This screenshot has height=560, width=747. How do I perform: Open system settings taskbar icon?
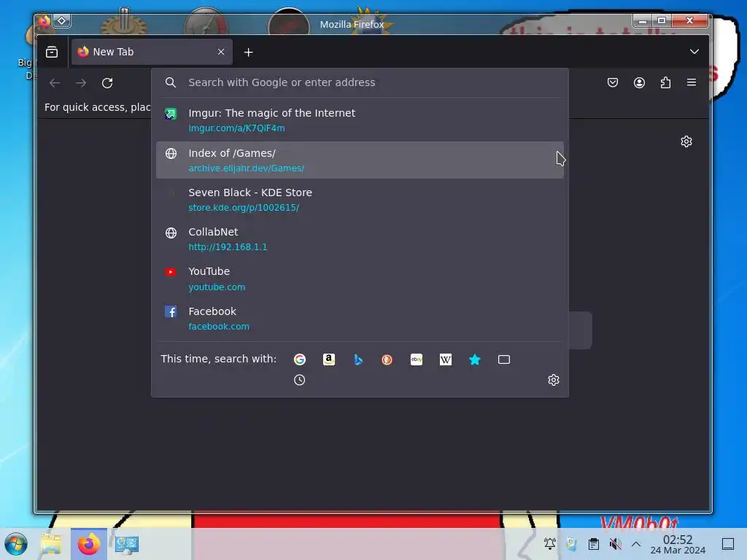point(127,544)
